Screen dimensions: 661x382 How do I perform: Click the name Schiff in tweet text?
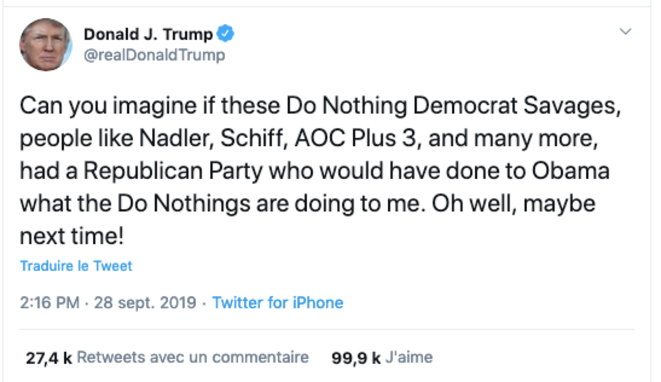pos(254,138)
